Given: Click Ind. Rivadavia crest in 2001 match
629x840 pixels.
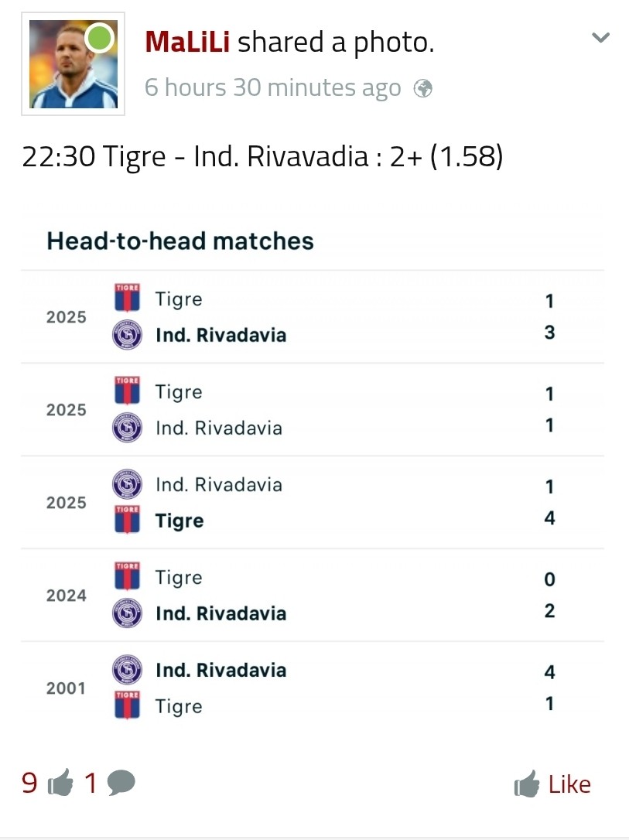Looking at the screenshot, I should tap(127, 670).
